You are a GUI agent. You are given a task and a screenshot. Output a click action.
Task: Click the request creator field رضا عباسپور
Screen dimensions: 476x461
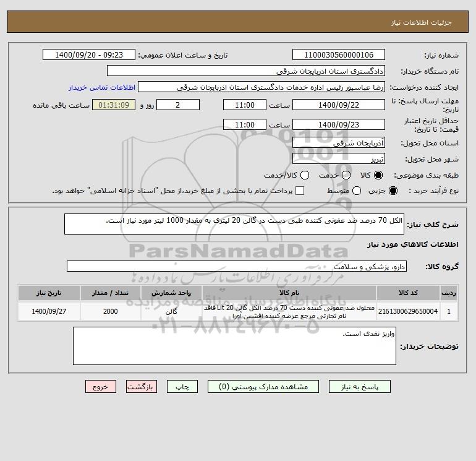[261, 87]
